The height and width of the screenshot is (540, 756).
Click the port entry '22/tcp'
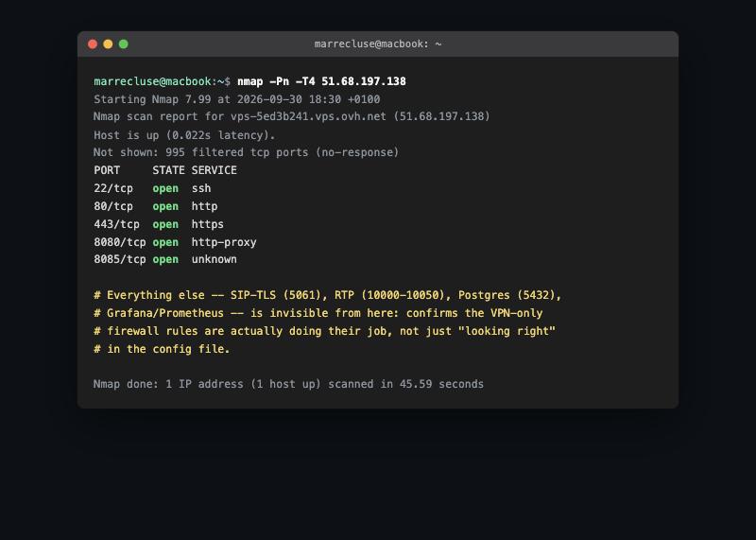coord(113,188)
